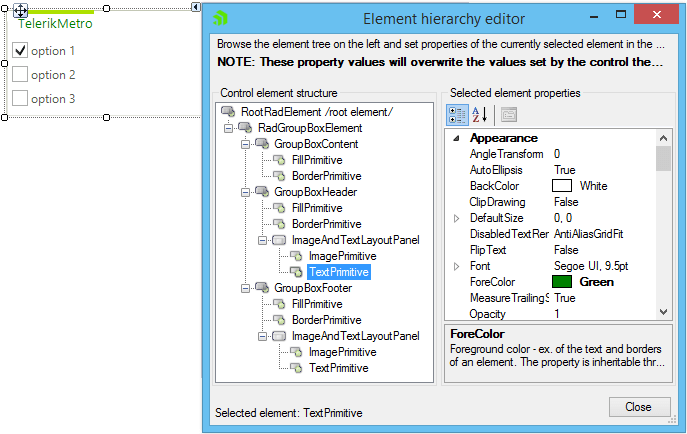Check the option 2 checkbox
Image resolution: width=687 pixels, height=434 pixels.
pyautogui.click(x=20, y=74)
